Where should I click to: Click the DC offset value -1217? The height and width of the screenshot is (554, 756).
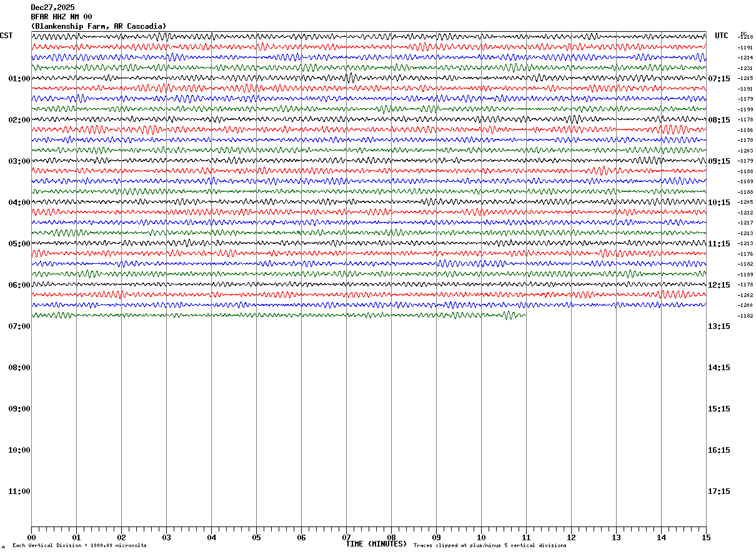[x=746, y=223]
